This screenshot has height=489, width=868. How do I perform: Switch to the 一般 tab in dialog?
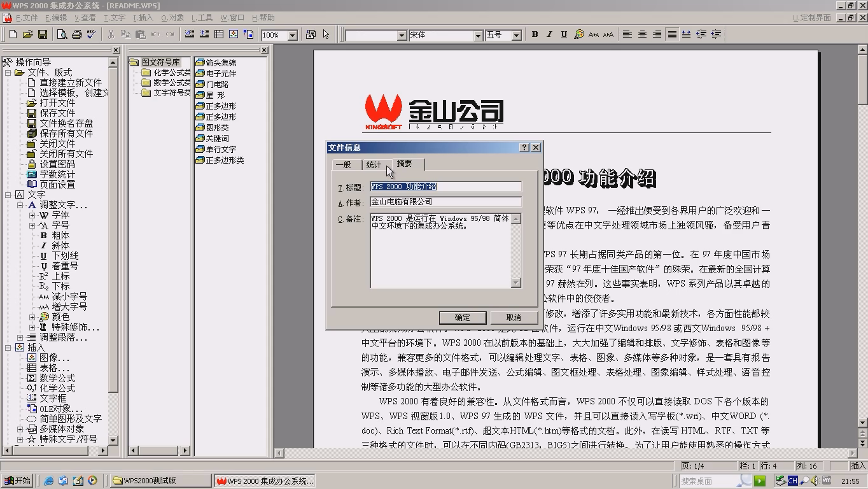(x=343, y=165)
